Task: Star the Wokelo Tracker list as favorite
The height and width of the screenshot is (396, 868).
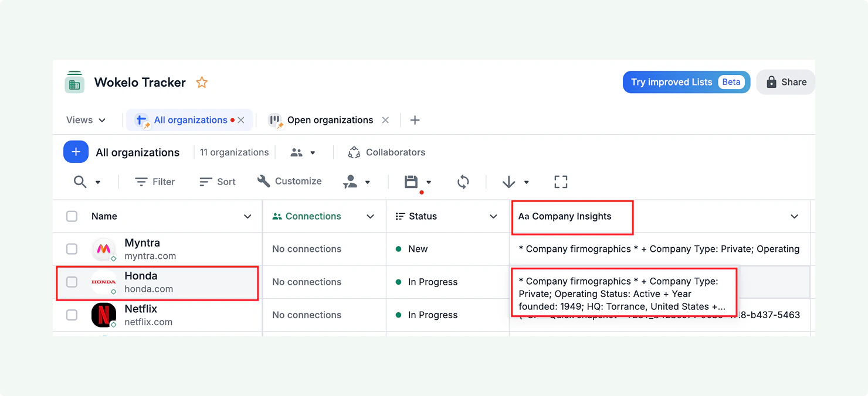Action: (x=202, y=83)
